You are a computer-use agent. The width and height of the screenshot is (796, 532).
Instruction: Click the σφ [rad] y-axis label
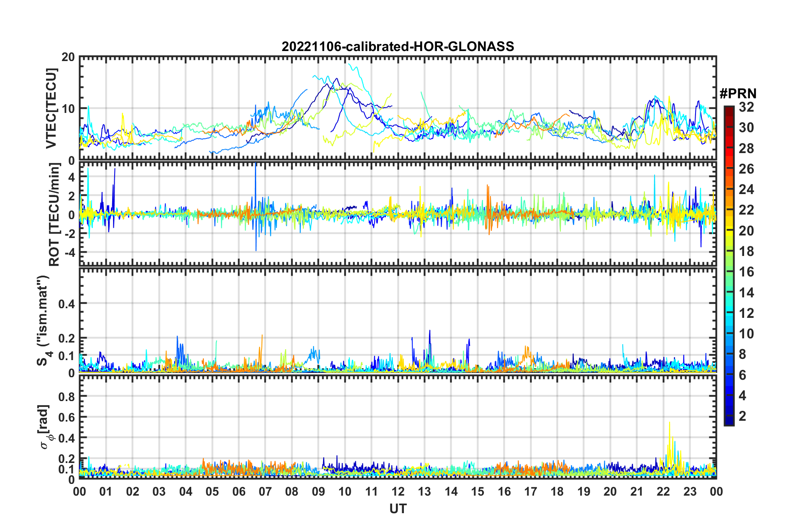[x=45, y=427]
